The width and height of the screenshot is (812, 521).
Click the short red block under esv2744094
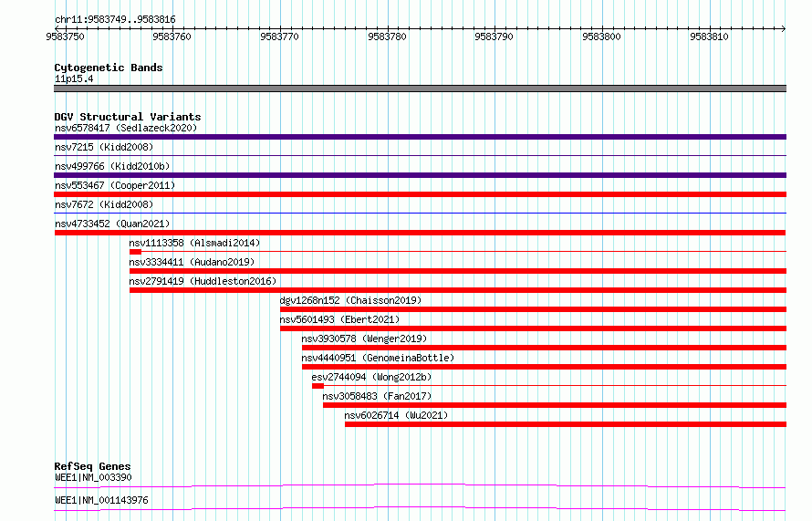[318, 386]
